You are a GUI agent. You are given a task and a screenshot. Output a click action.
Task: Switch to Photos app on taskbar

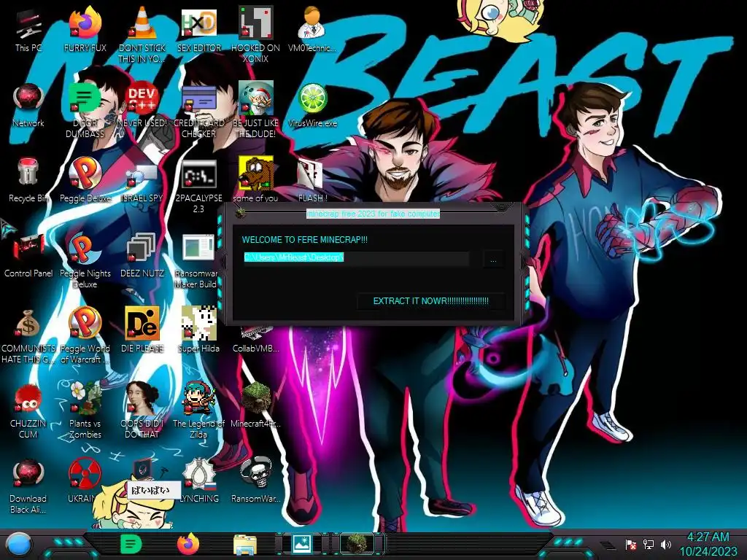302,544
